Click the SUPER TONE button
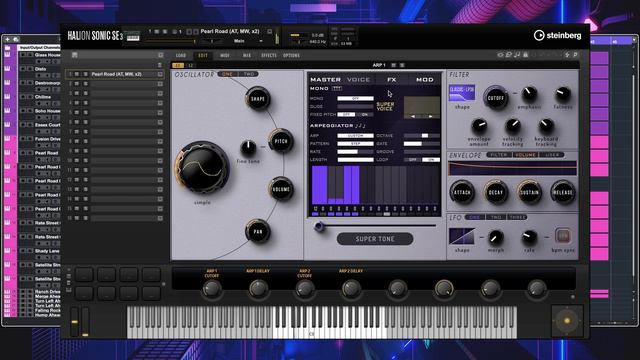The image size is (640, 360). 375,239
